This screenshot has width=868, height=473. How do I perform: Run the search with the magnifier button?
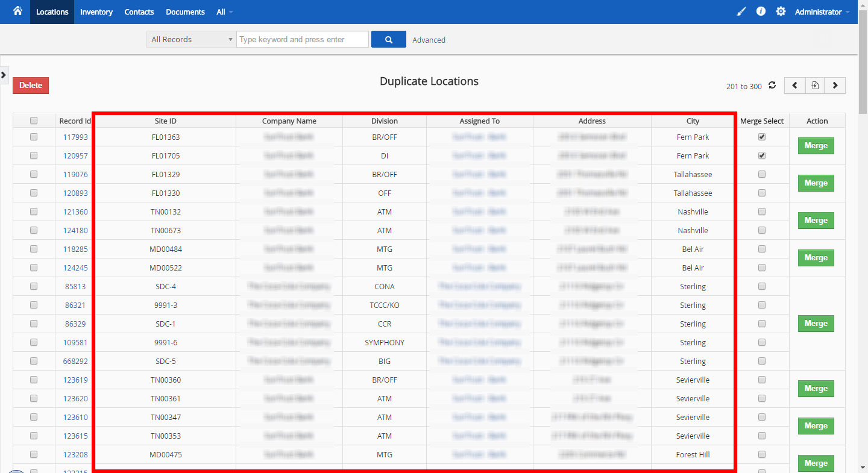[388, 39]
